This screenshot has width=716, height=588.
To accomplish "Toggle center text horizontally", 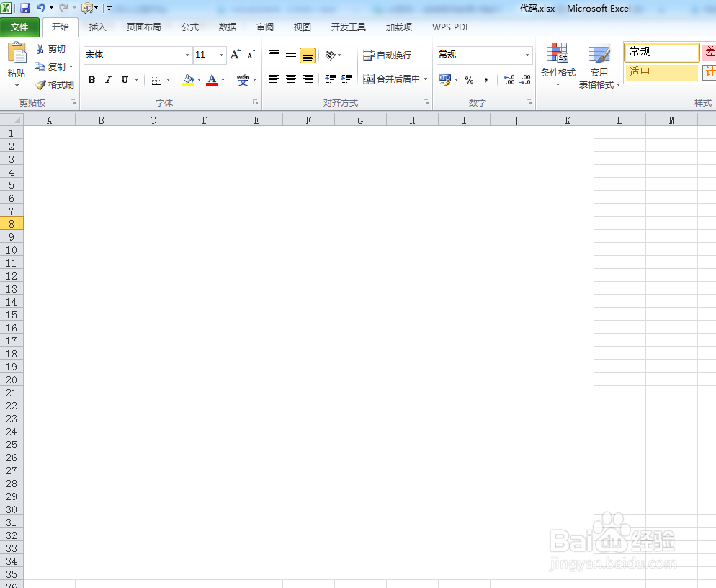I will pyautogui.click(x=291, y=79).
